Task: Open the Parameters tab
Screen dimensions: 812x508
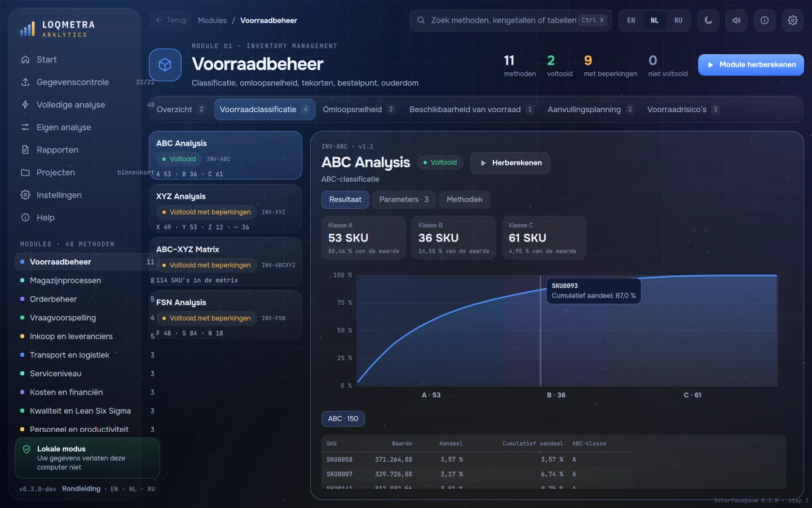Action: 404,200
